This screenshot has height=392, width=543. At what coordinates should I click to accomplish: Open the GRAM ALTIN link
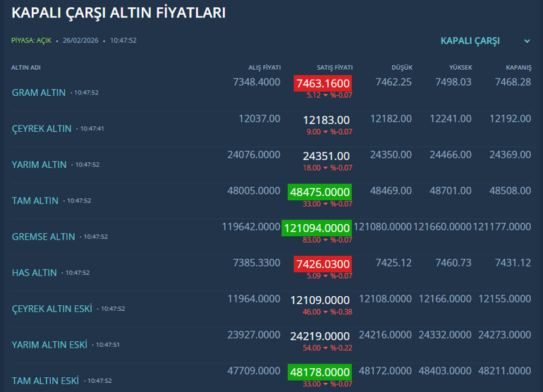(39, 92)
